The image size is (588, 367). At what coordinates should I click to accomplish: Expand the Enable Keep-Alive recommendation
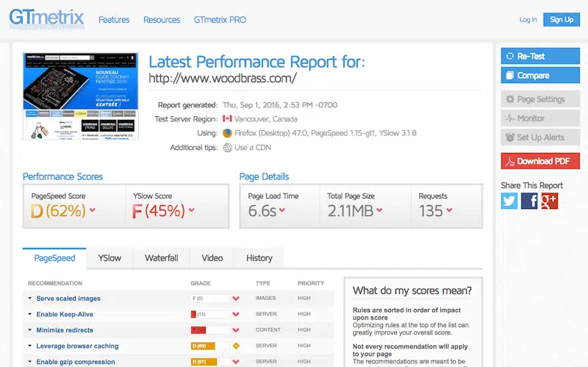30,315
